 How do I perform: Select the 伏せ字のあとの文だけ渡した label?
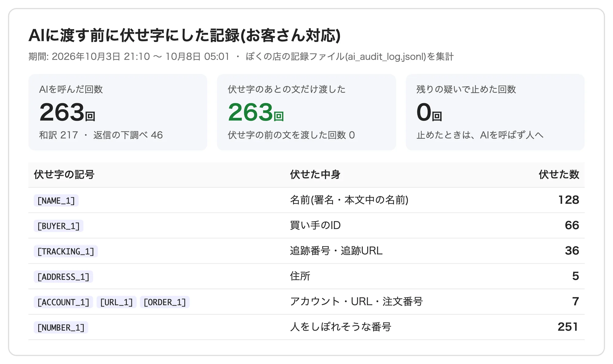(x=287, y=89)
